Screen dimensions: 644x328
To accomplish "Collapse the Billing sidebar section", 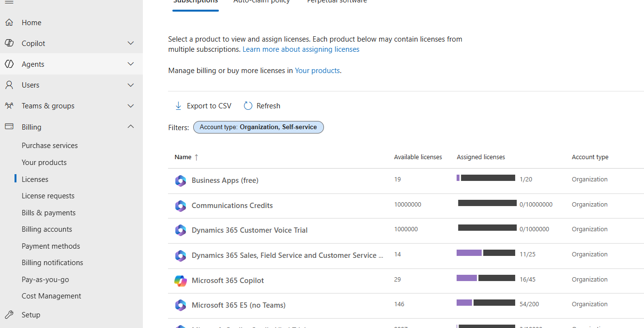I will 131,127.
